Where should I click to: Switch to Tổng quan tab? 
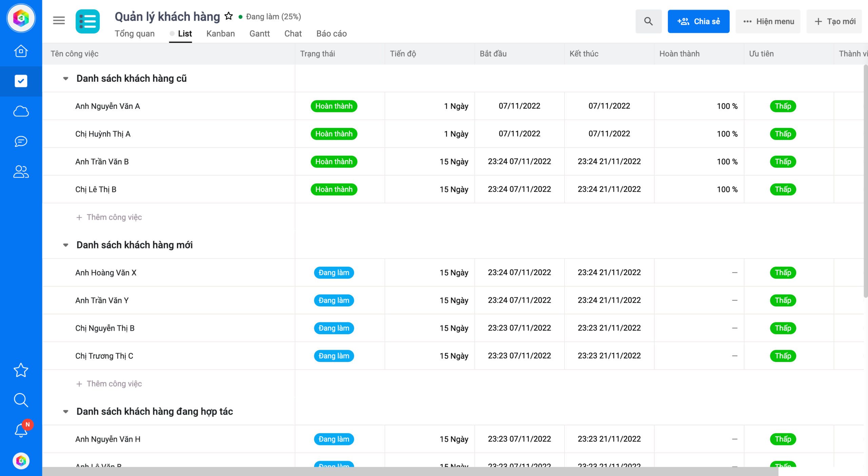(135, 34)
